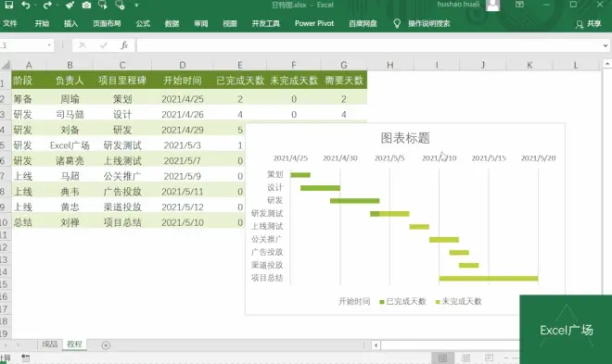The height and width of the screenshot is (364, 612).
Task: Click the macro record icon in status bar
Action: click(25, 358)
